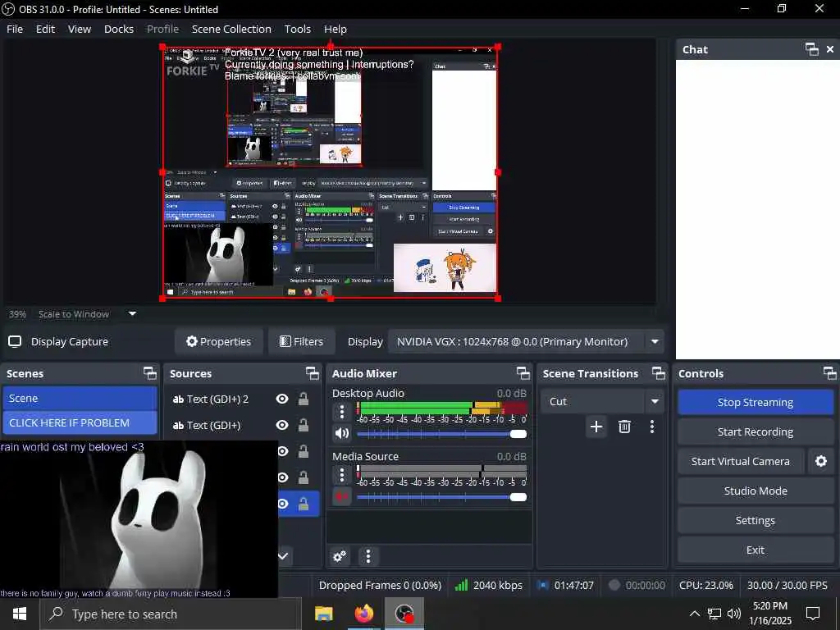This screenshot has width=840, height=630.
Task: Toggle lock on third source row
Action: tap(304, 452)
